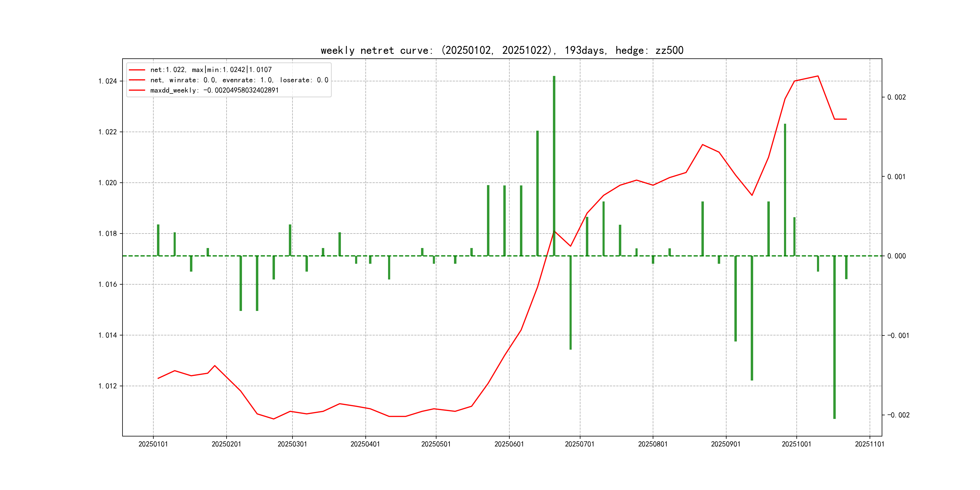980x490 pixels.
Task: Click the chart title text
Action: tap(502, 50)
